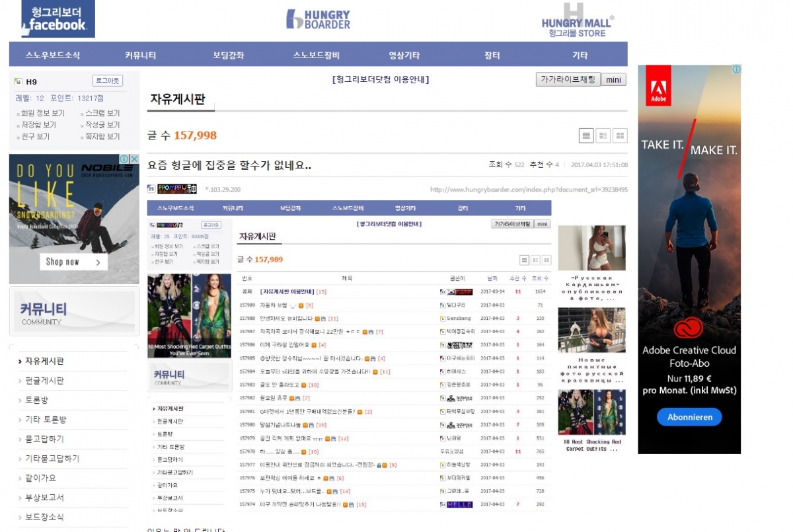Click Abonnieren in Adobe ad

tap(689, 417)
